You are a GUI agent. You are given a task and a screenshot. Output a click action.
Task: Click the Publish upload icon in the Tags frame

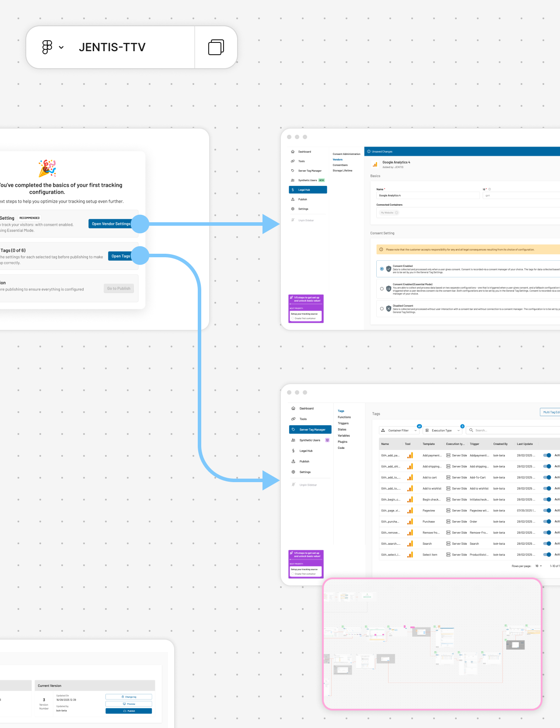293,462
